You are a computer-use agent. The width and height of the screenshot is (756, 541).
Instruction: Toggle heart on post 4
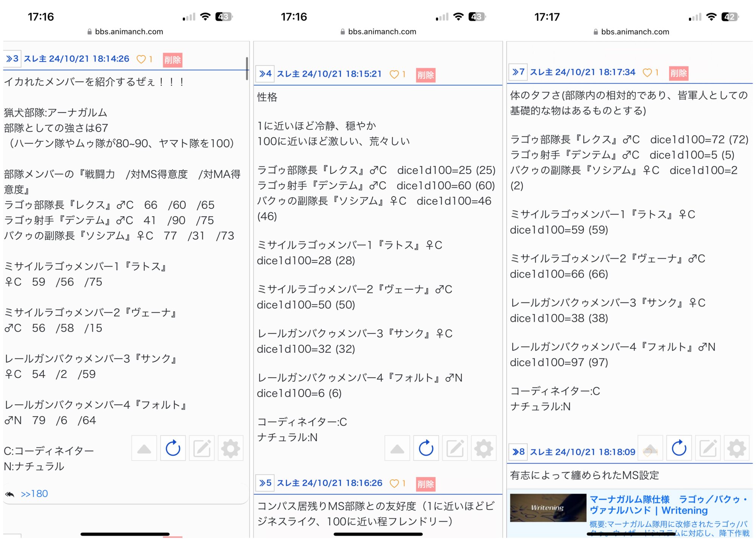pyautogui.click(x=394, y=74)
